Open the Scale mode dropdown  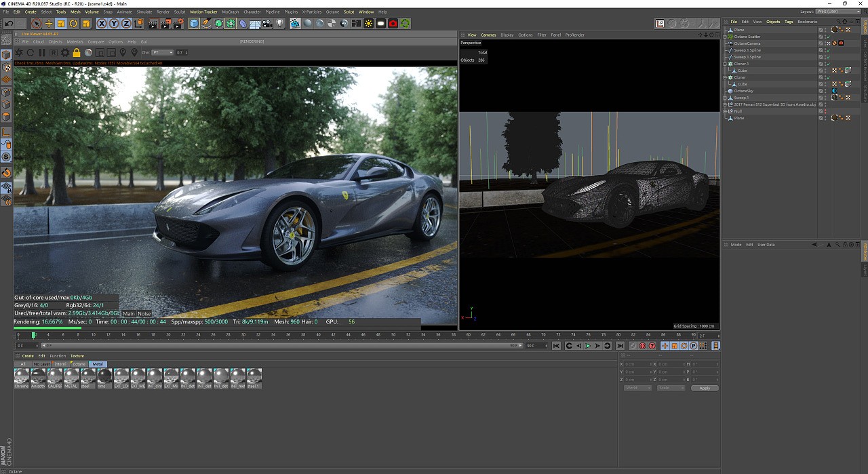[x=671, y=388]
